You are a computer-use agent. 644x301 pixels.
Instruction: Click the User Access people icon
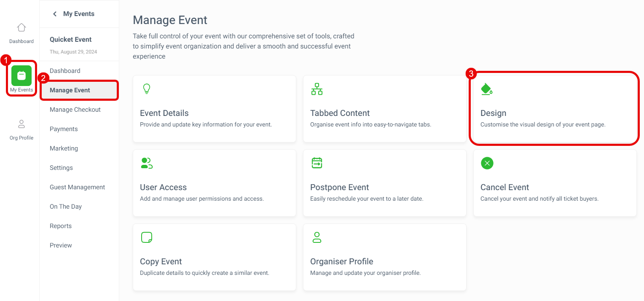[147, 163]
